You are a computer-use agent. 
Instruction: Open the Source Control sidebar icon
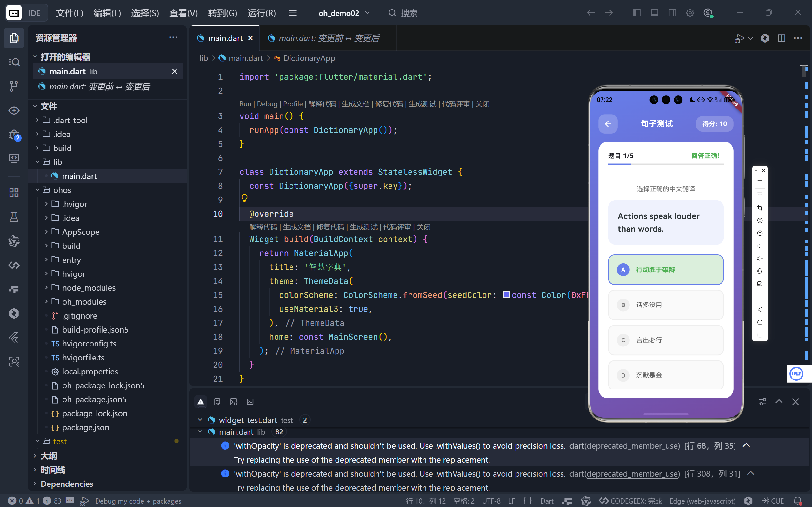pos(14,86)
